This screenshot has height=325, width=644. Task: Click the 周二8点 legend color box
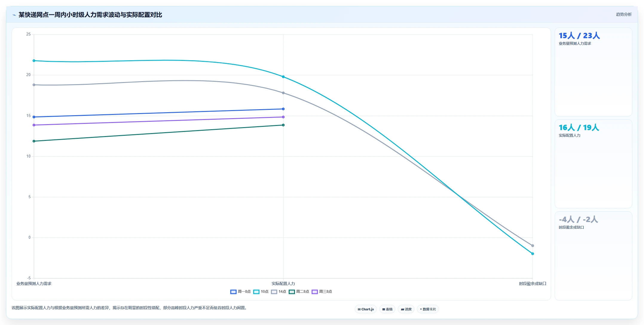[292, 292]
